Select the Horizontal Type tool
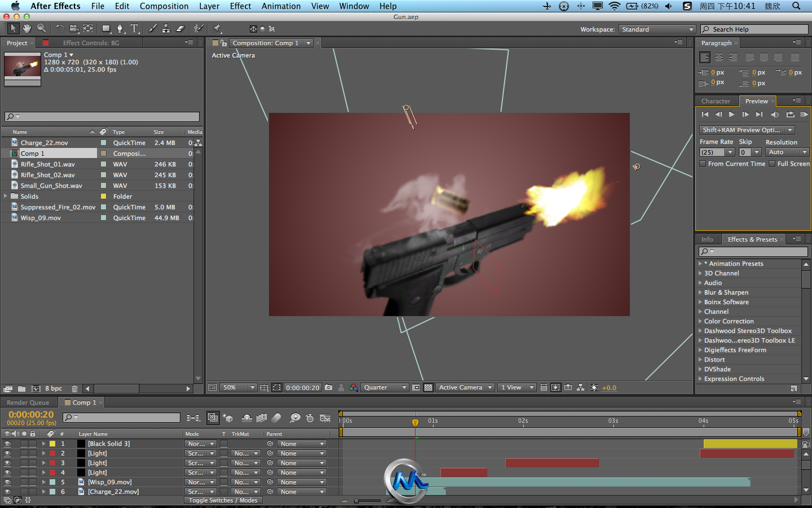 tap(135, 28)
